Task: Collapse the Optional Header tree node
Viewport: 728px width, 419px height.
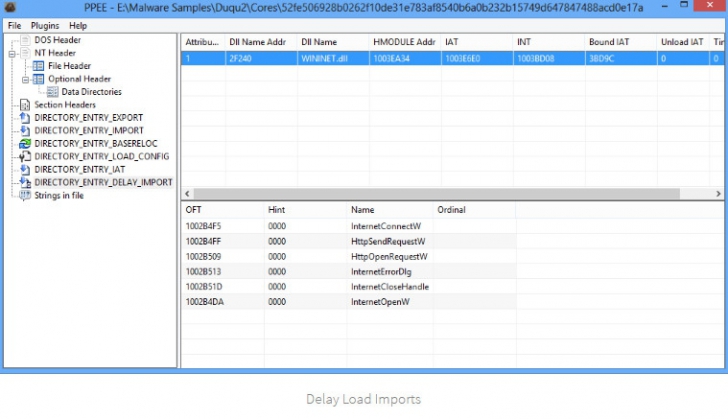Action: 26,79
